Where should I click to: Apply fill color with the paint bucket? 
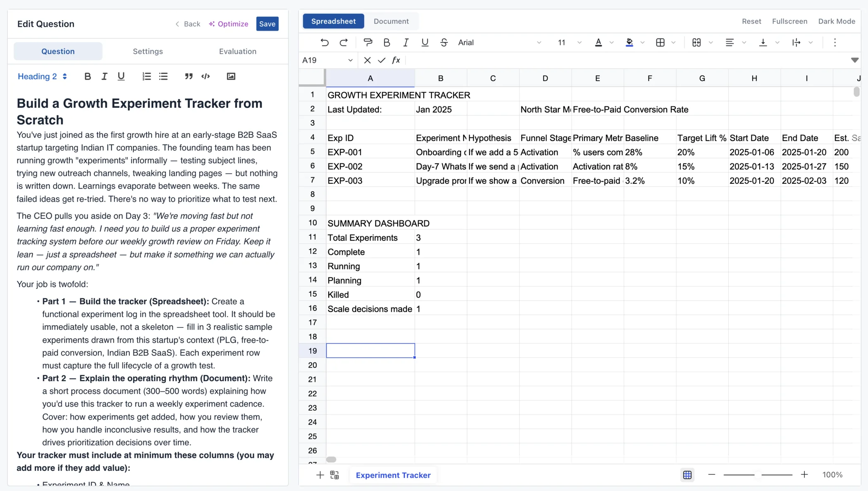tap(629, 43)
